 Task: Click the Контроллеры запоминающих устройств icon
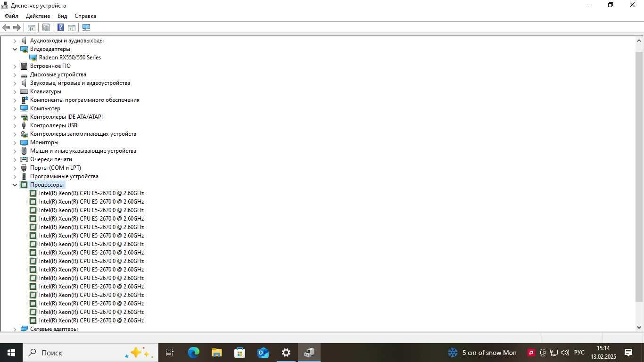coord(24,134)
